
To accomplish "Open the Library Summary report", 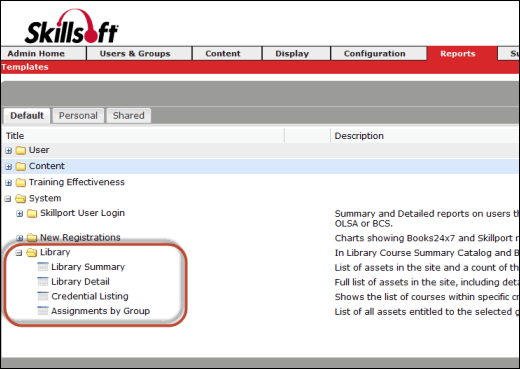I will [x=88, y=267].
